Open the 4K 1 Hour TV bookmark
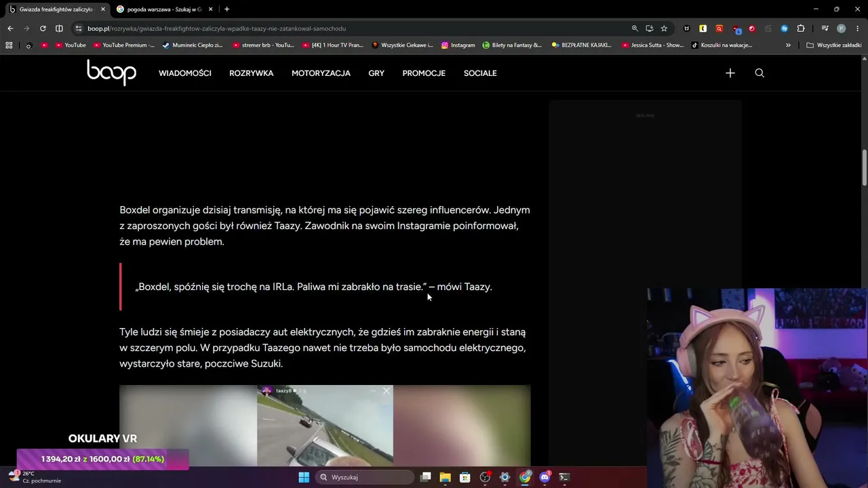Viewport: 868px width, 488px height. coord(332,45)
